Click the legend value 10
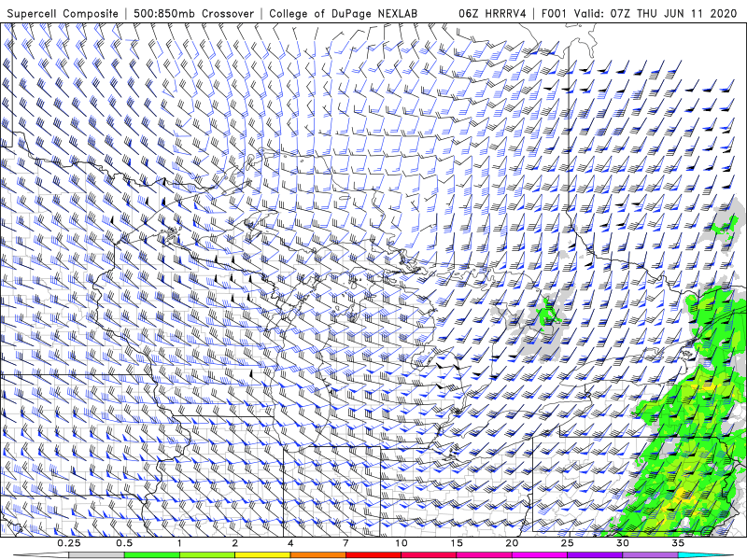The width and height of the screenshot is (747, 560). 402,543
